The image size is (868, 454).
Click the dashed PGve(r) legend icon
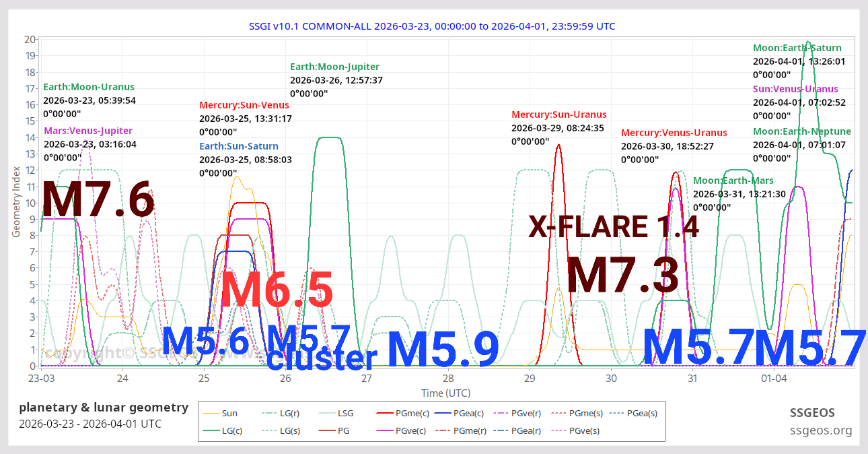[x=501, y=413]
